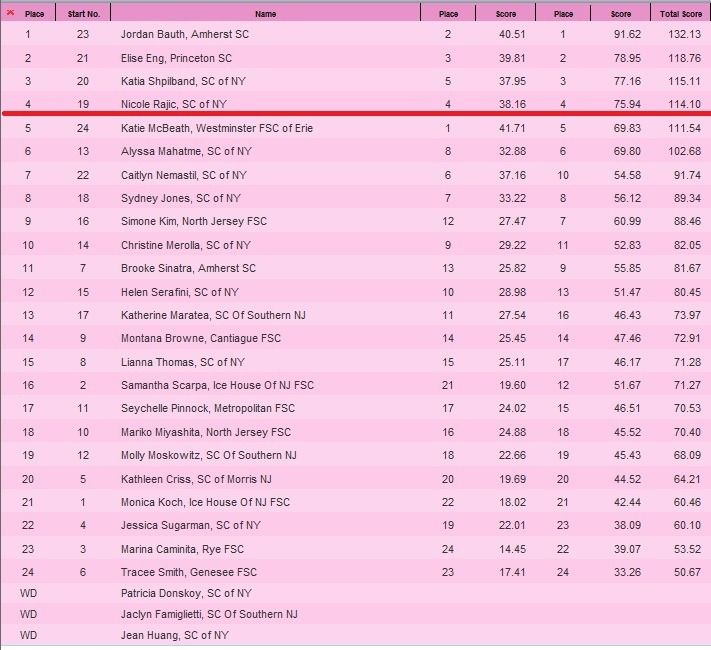Screen dimensions: 711x650
Task: Click score 91.62 in Jordan Bauth's row
Action: pyautogui.click(x=627, y=34)
